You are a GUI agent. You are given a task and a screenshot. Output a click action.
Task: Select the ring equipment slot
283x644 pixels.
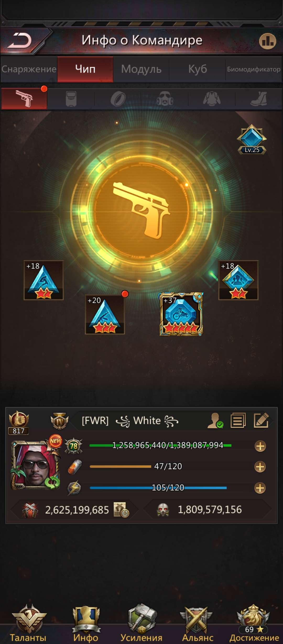coord(118,99)
